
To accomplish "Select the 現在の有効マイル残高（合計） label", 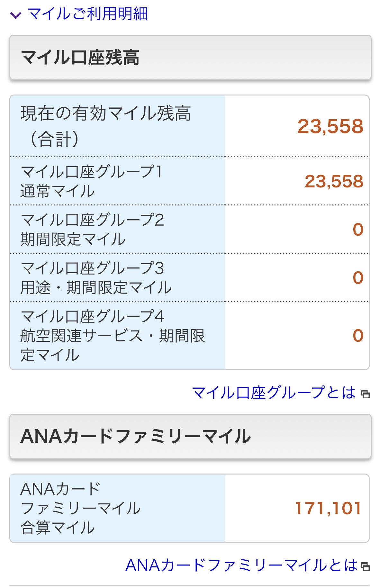I will point(106,126).
